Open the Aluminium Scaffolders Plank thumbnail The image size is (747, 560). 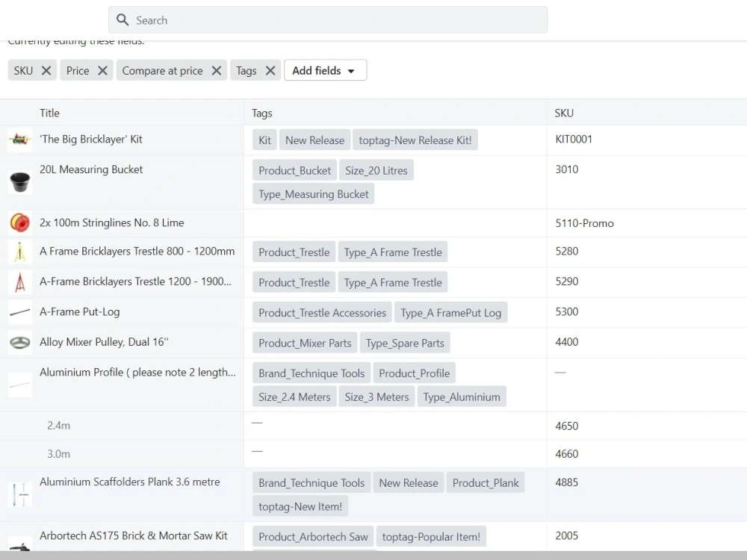(20, 495)
